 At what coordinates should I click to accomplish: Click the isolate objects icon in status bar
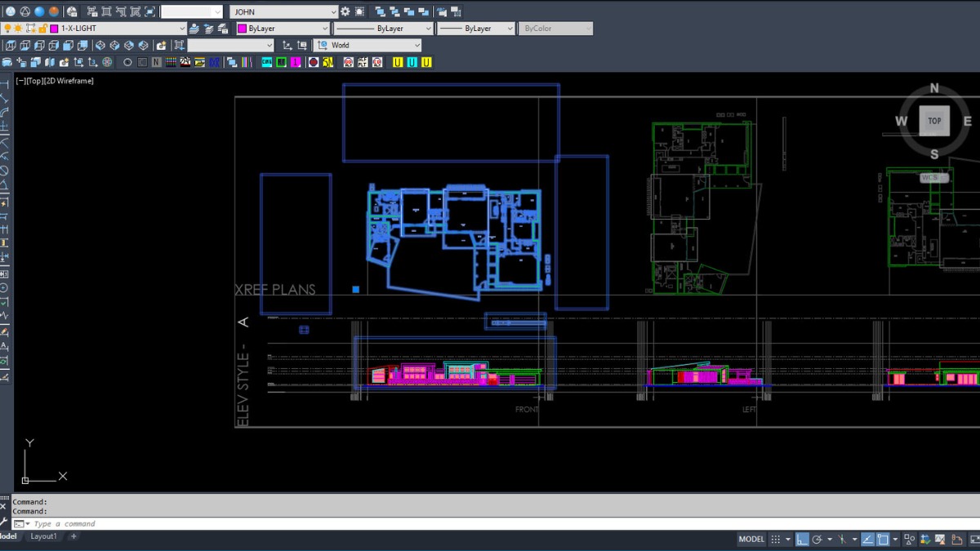[x=909, y=539]
